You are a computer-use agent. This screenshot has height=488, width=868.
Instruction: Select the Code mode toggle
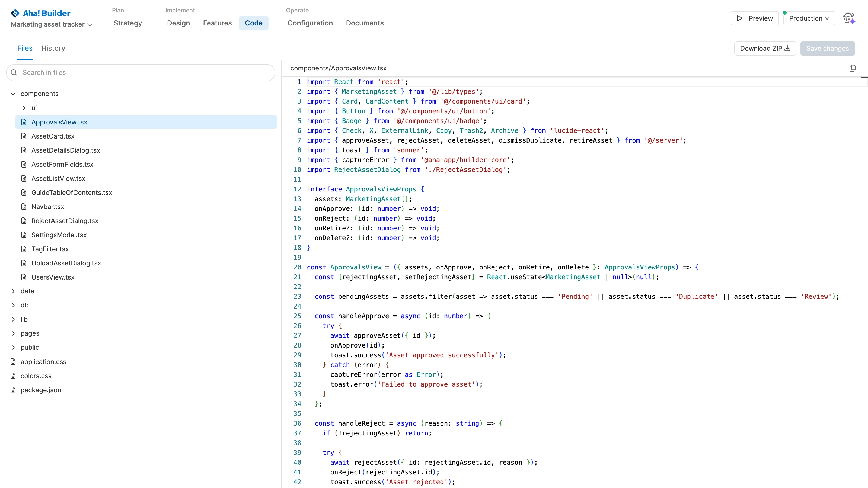(x=254, y=23)
